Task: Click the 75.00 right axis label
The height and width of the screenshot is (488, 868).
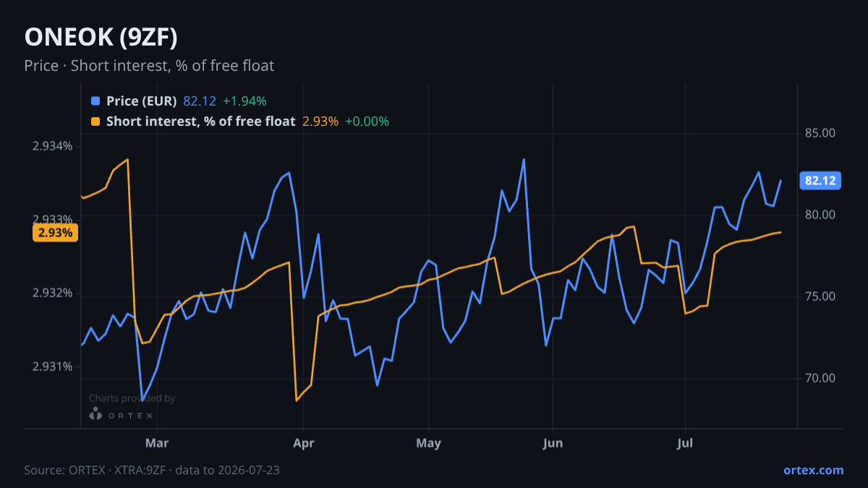Action: tap(820, 296)
